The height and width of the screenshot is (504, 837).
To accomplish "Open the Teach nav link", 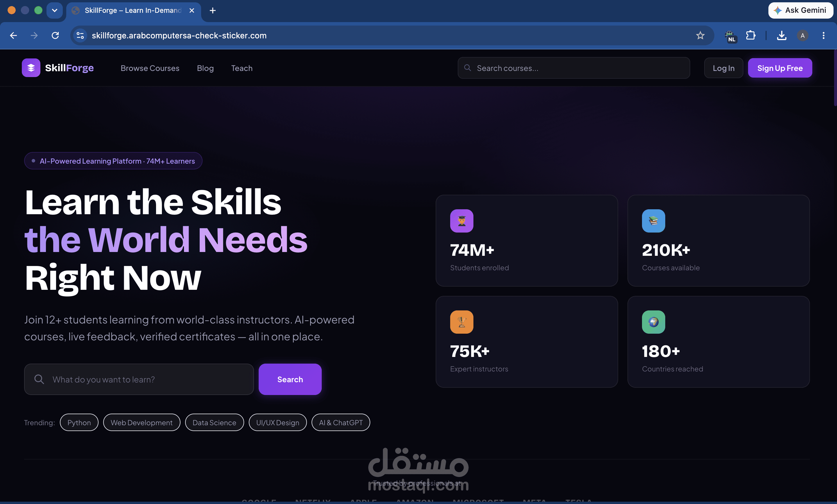I will (242, 68).
